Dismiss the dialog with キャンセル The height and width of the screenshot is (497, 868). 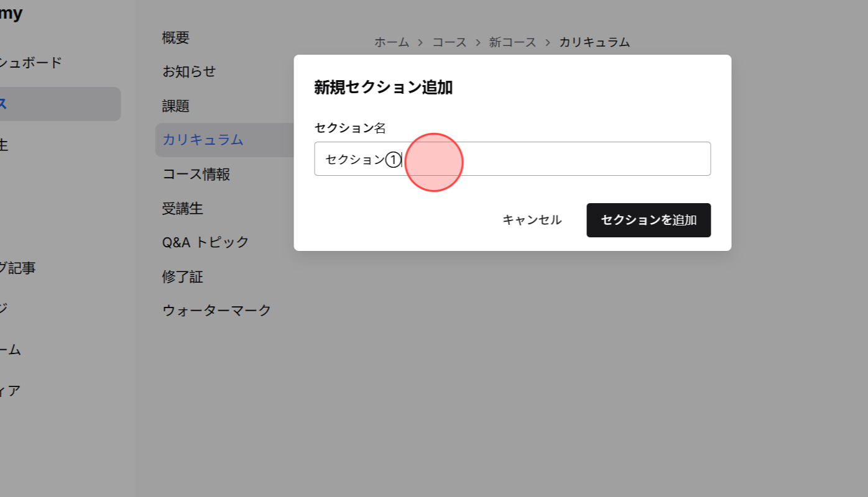click(532, 220)
